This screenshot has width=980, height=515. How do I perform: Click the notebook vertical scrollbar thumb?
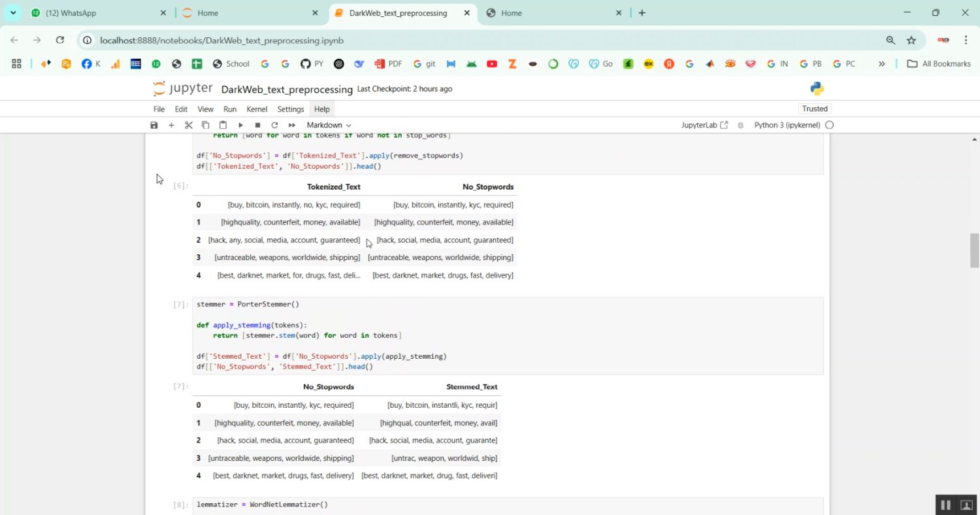click(x=974, y=250)
